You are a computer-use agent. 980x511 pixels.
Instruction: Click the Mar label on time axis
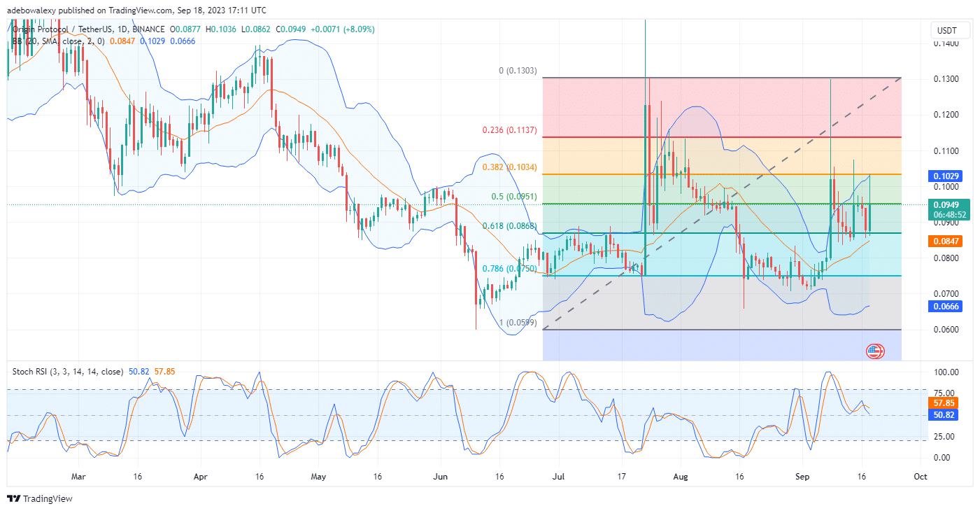[78, 476]
